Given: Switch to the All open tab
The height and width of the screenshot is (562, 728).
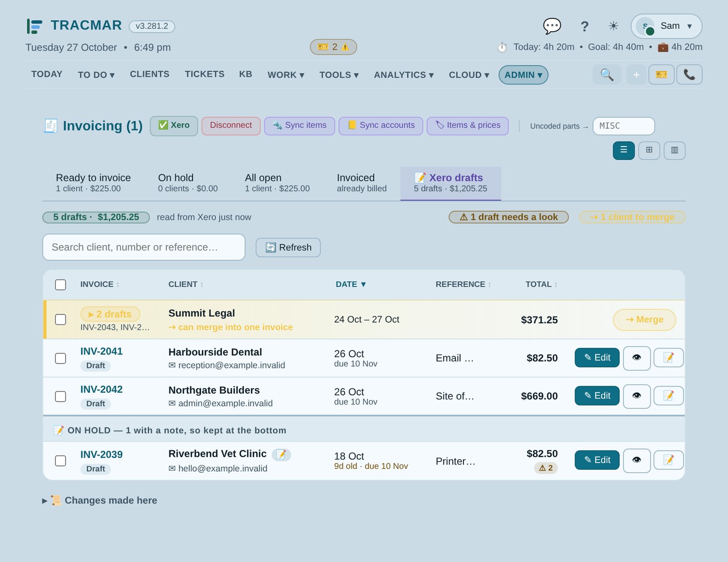Looking at the screenshot, I should click(277, 183).
